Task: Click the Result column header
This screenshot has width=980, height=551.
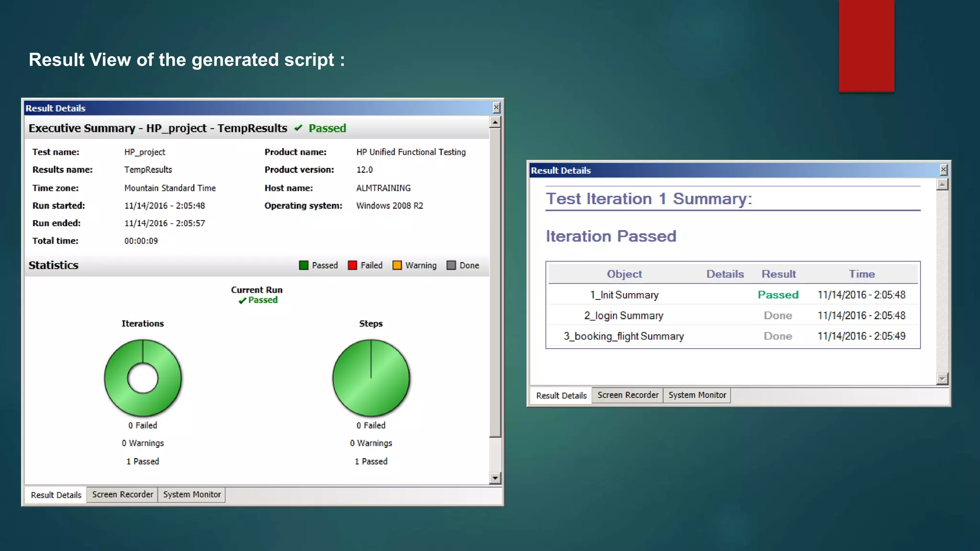Action: pos(779,274)
